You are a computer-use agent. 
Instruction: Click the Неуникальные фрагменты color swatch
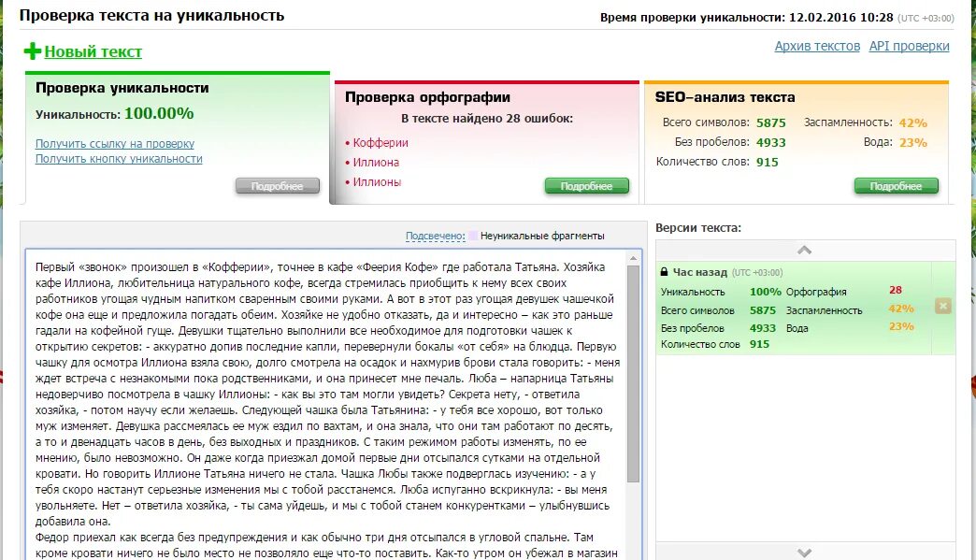(x=473, y=236)
